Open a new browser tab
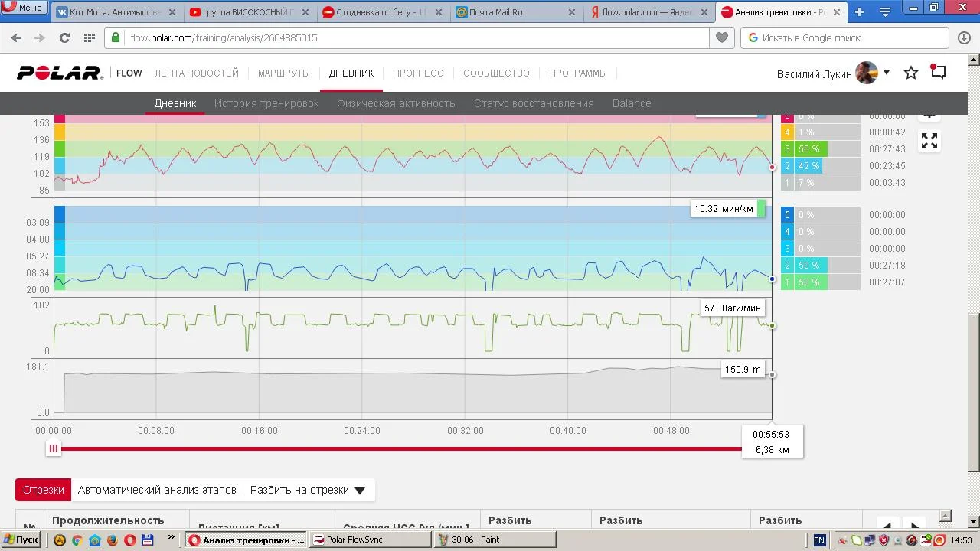980x551 pixels. pyautogui.click(x=859, y=11)
